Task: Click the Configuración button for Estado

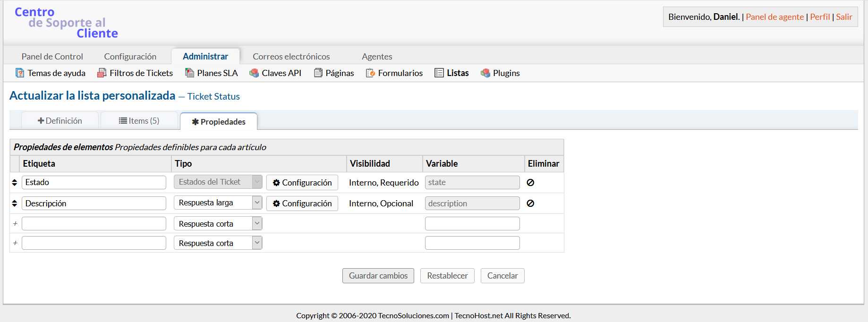Action: coord(302,183)
